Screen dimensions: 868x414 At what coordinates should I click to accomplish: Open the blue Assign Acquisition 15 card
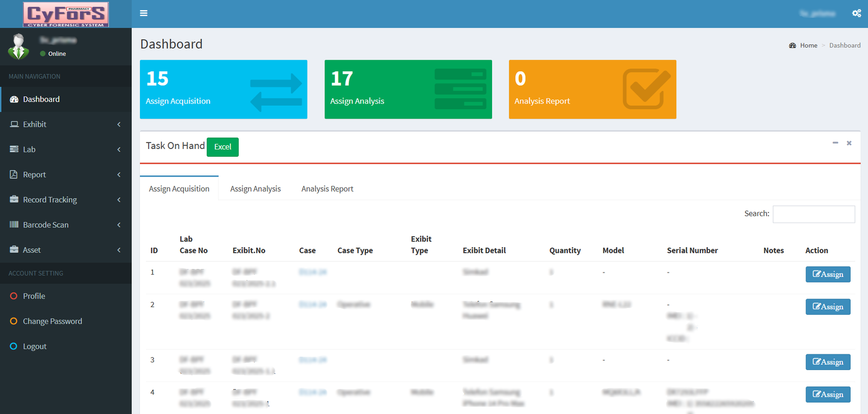(x=224, y=89)
